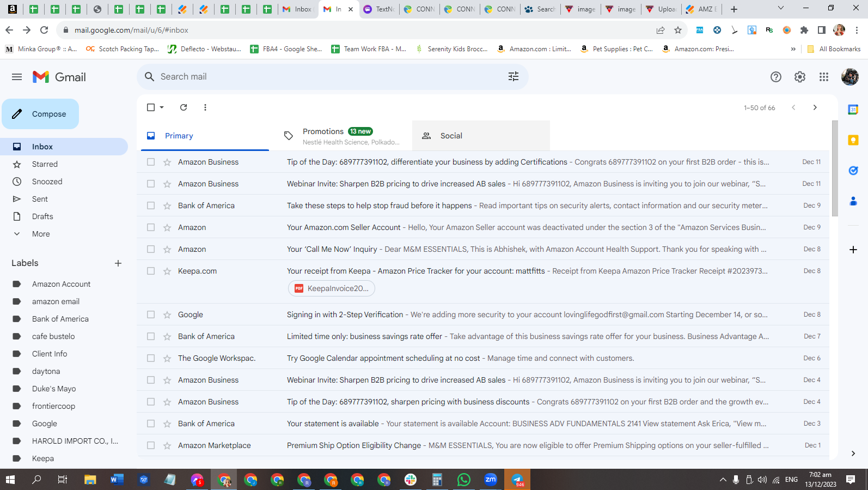Open Google Calendar side panel icon
The image size is (868, 490).
[x=853, y=110]
